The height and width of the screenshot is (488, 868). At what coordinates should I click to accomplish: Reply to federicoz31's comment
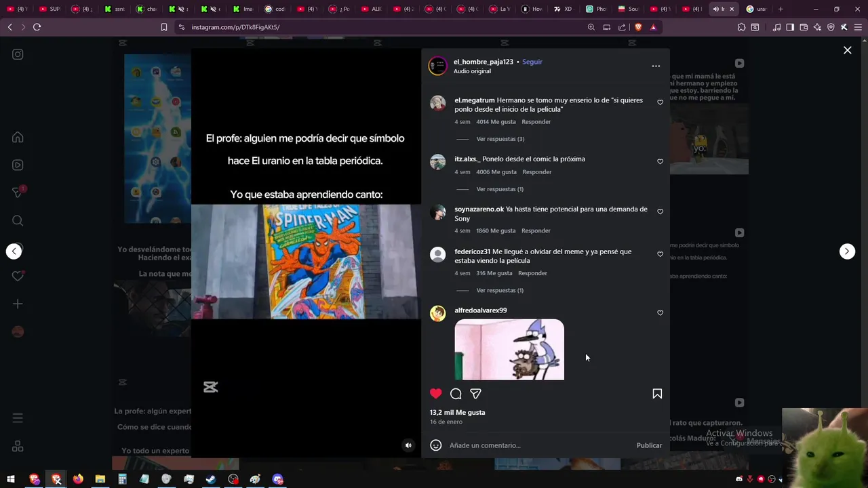(532, 273)
